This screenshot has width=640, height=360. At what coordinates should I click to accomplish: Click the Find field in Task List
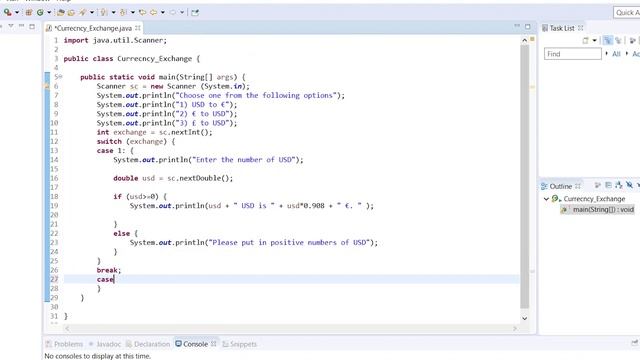573,54
